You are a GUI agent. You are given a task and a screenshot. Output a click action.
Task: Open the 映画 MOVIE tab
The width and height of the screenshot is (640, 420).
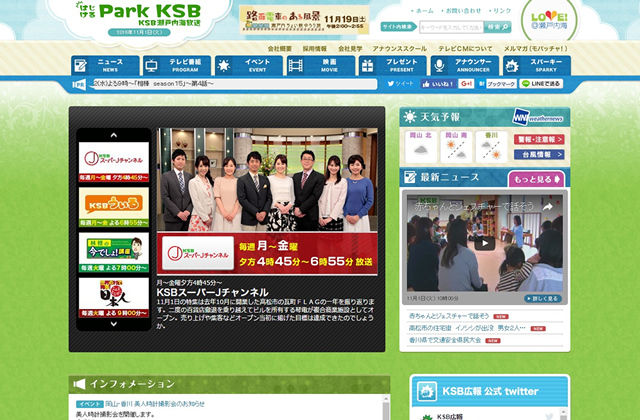[321, 65]
